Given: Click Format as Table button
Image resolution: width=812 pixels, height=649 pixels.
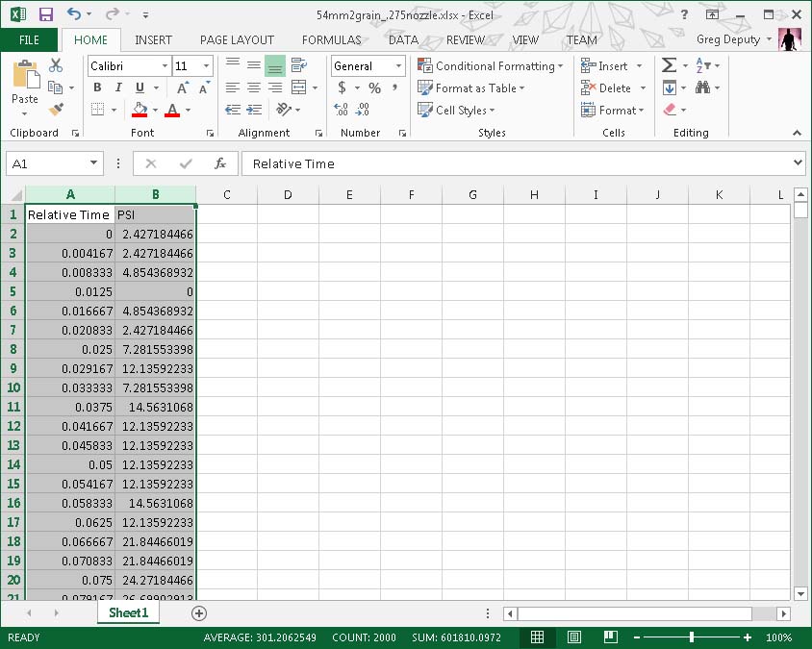Looking at the screenshot, I should click(x=471, y=87).
